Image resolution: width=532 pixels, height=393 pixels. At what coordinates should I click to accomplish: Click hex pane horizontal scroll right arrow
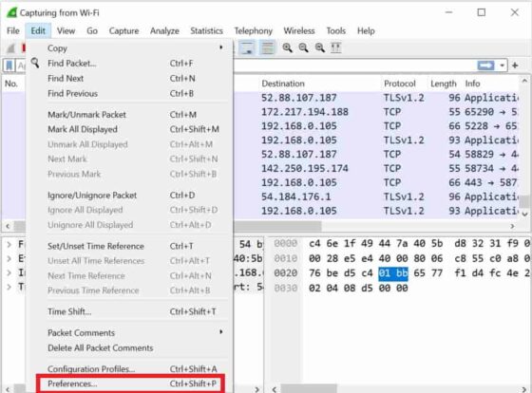coord(524,389)
